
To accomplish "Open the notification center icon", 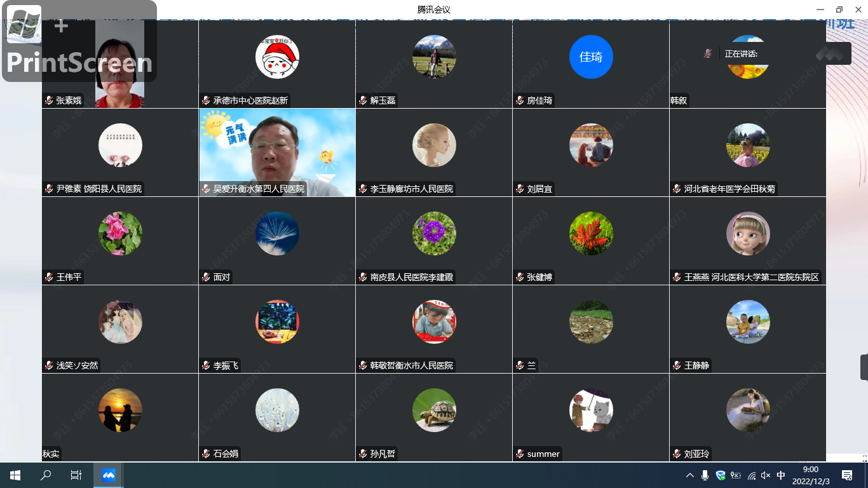I will click(846, 475).
